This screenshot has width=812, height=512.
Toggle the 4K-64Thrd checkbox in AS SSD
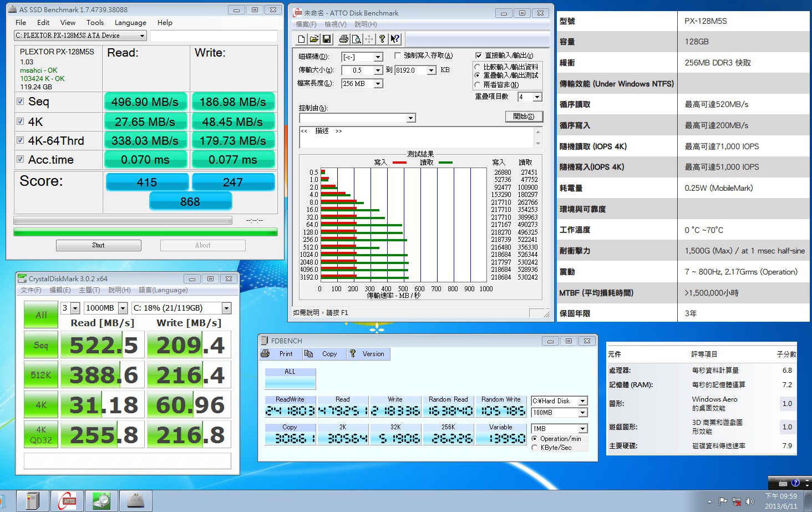[21, 140]
